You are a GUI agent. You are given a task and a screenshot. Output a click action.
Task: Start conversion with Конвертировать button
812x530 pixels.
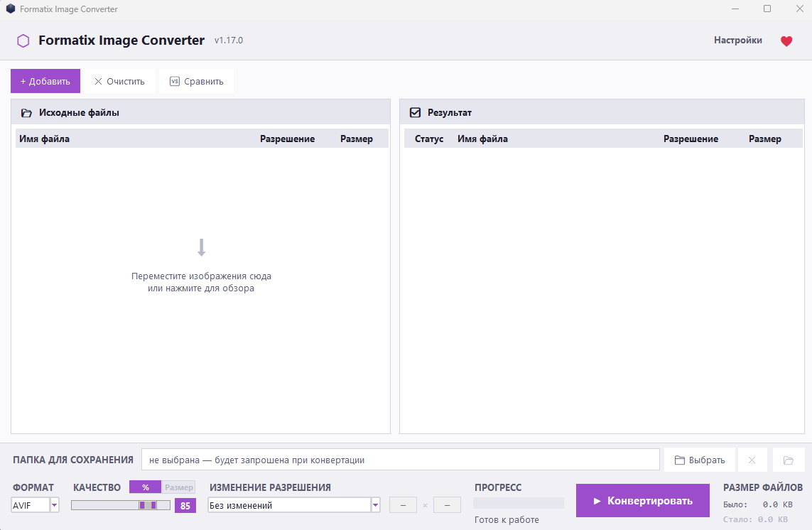coord(643,500)
